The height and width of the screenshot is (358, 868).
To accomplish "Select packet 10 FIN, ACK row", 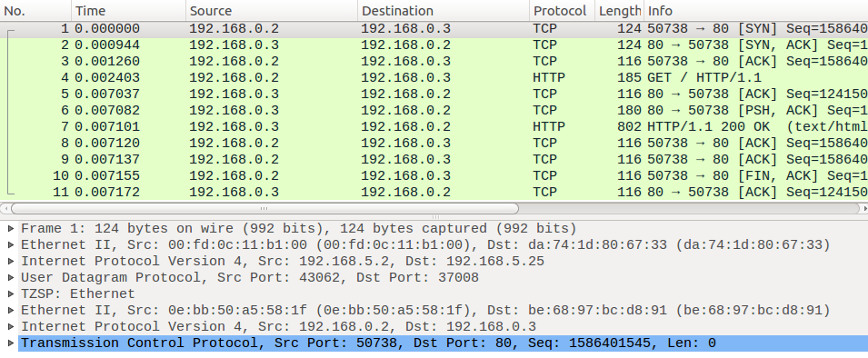I will click(x=434, y=176).
